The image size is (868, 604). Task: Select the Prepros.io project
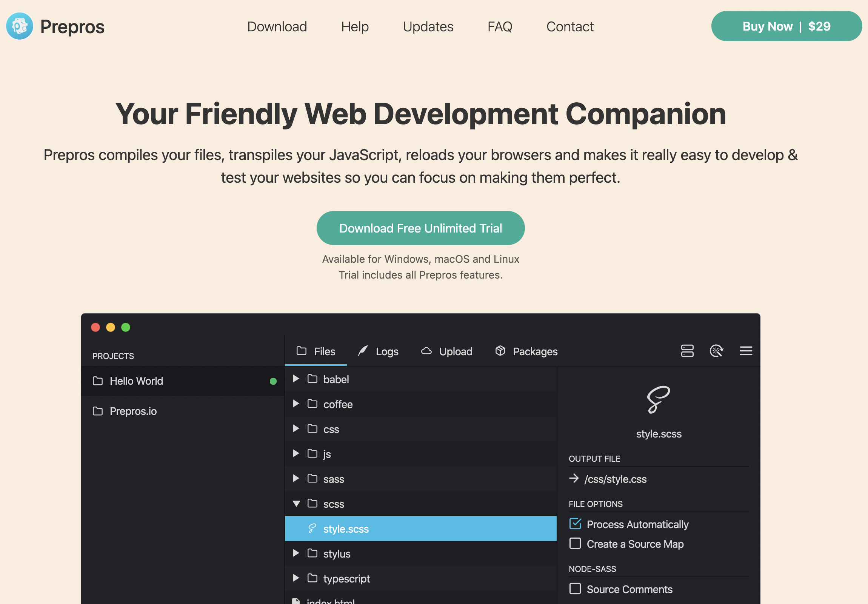pyautogui.click(x=183, y=411)
